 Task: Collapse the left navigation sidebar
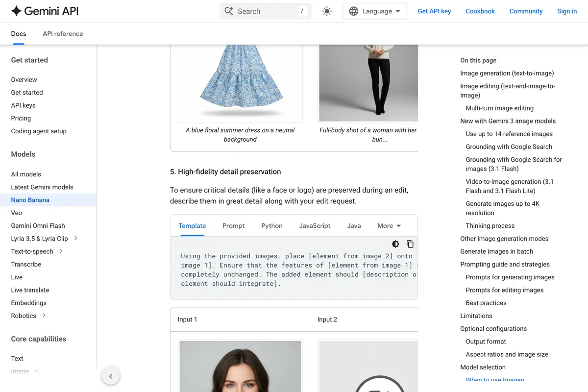click(x=110, y=376)
